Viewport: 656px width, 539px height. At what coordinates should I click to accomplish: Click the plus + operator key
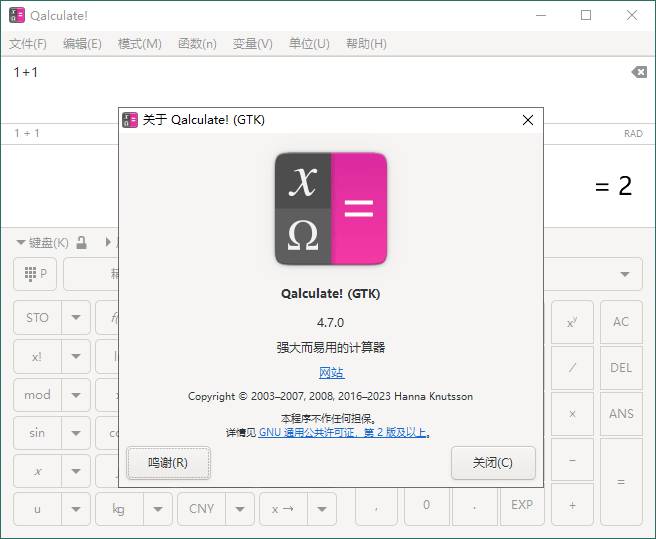[572, 505]
